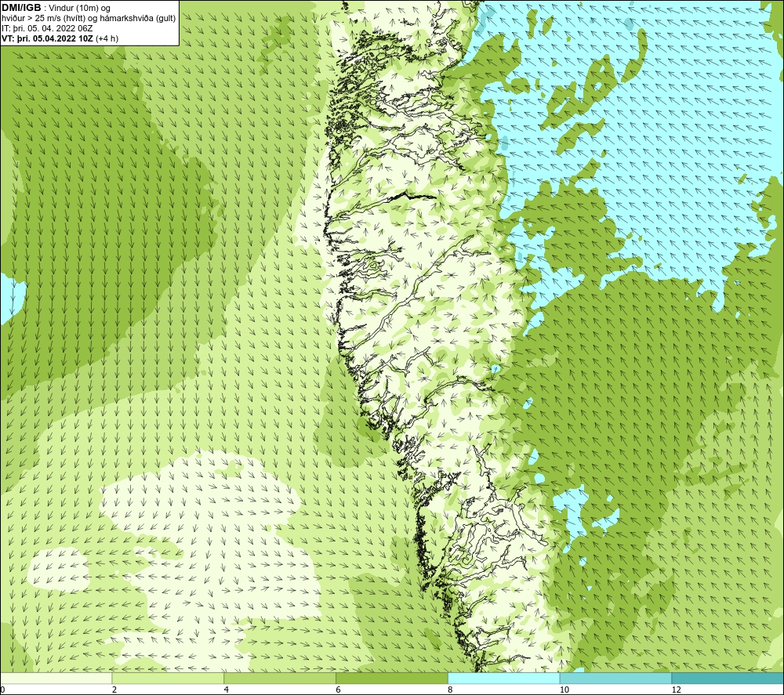Click the 'IT: þri. 05. 04. 2022 06Z' line

[47, 28]
